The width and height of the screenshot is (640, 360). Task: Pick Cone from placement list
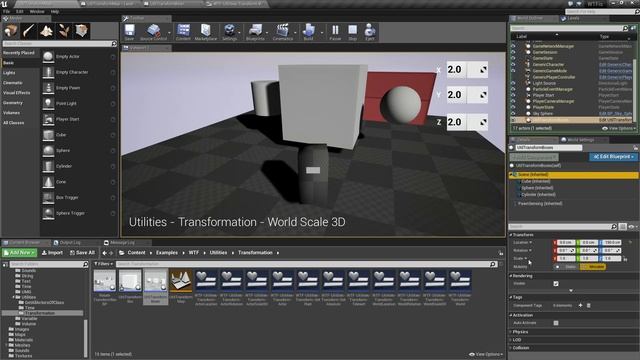click(79, 182)
